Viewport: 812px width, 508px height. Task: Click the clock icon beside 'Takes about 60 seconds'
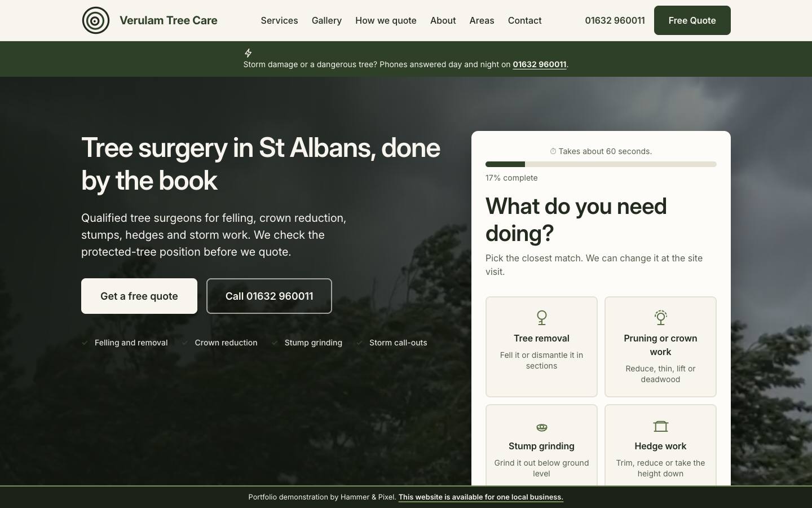pyautogui.click(x=553, y=151)
